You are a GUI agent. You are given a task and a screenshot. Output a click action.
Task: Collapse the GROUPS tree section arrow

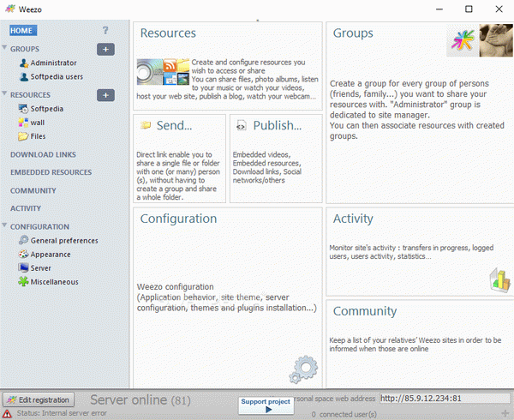pyautogui.click(x=4, y=48)
